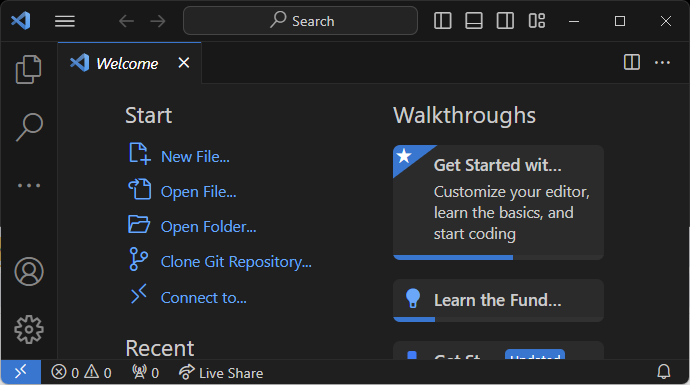Screen dimensions: 690x385
Task: Click the Open Folder link
Action: (x=208, y=227)
